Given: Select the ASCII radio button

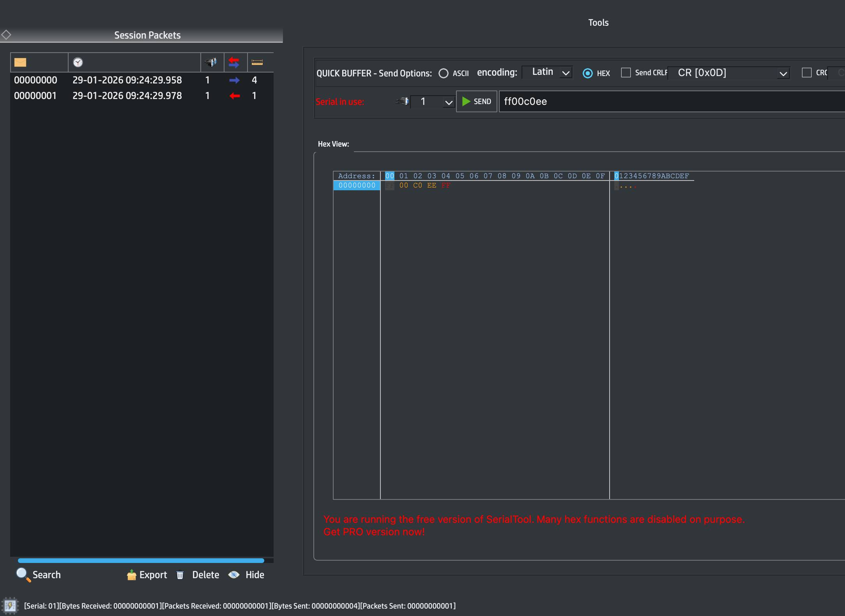Looking at the screenshot, I should point(444,73).
